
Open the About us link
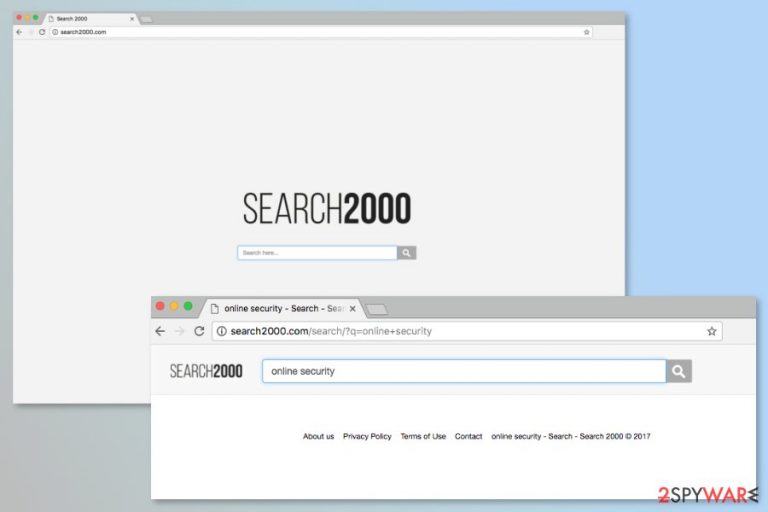[318, 436]
